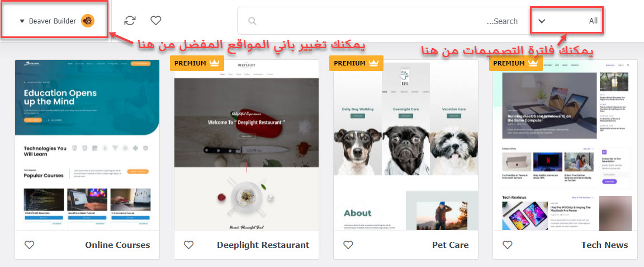644x267 pixels.
Task: Open the Tech News template preview image
Action: (565, 145)
